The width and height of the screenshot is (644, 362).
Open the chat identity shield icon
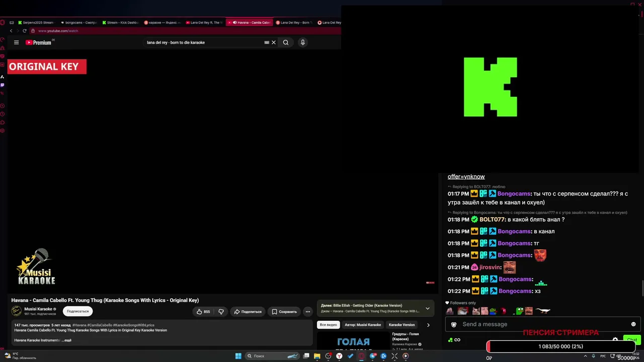453,324
